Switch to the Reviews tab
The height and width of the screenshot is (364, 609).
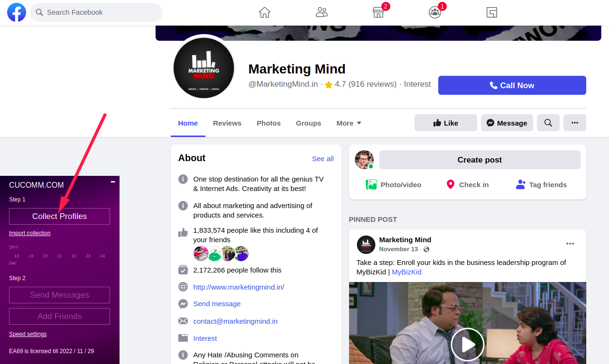point(227,123)
